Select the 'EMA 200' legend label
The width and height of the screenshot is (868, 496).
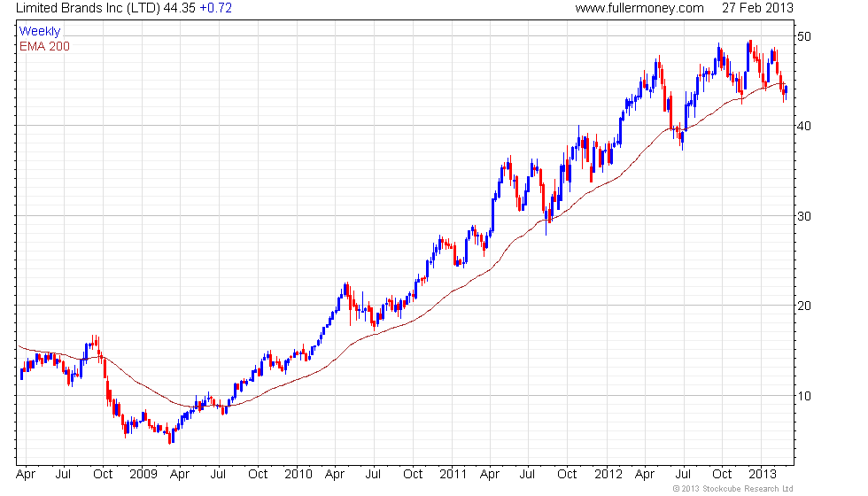[45, 46]
